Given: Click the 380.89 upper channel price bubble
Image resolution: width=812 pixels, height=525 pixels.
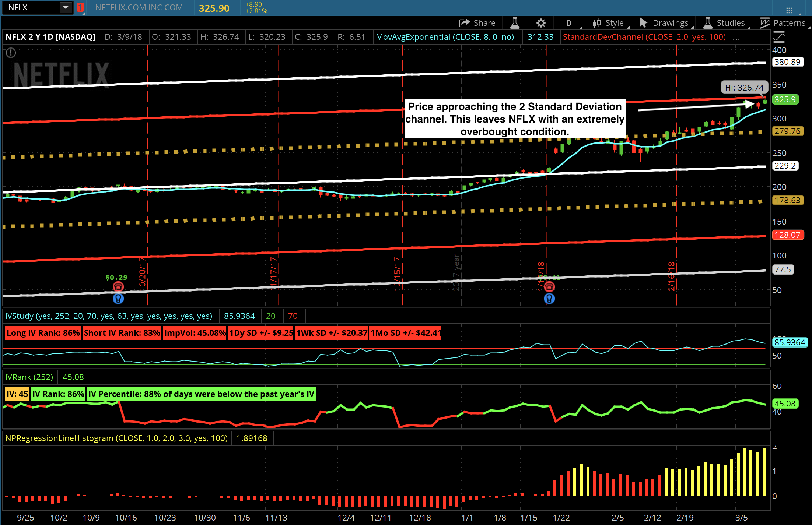Looking at the screenshot, I should (787, 62).
